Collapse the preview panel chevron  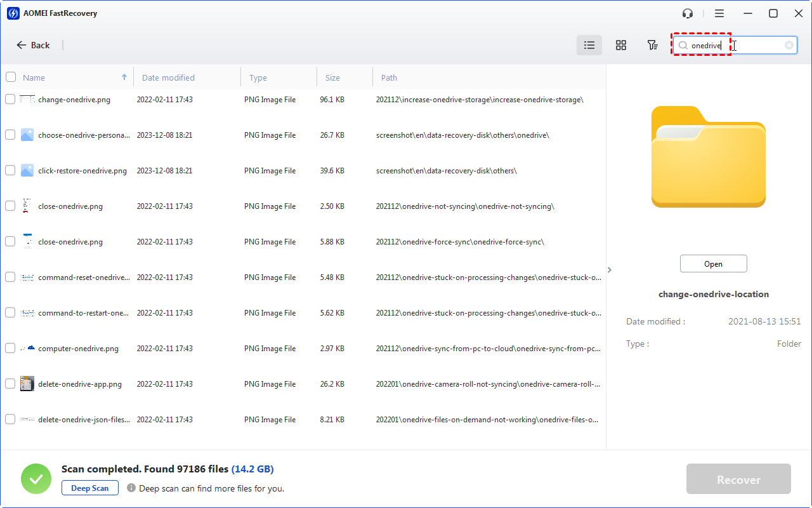(609, 269)
